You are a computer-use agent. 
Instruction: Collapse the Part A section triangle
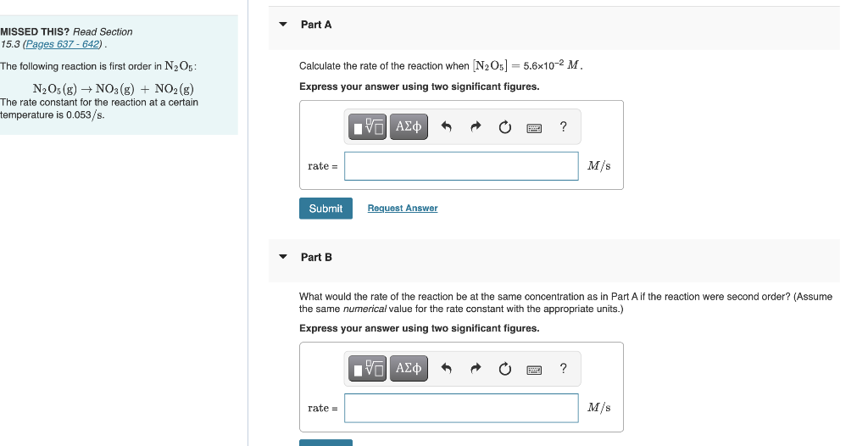point(283,25)
